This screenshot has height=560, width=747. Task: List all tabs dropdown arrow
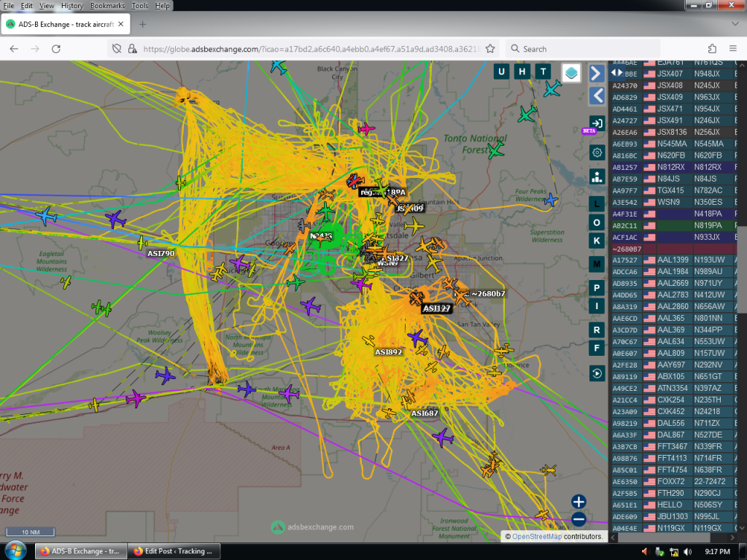[x=735, y=24]
